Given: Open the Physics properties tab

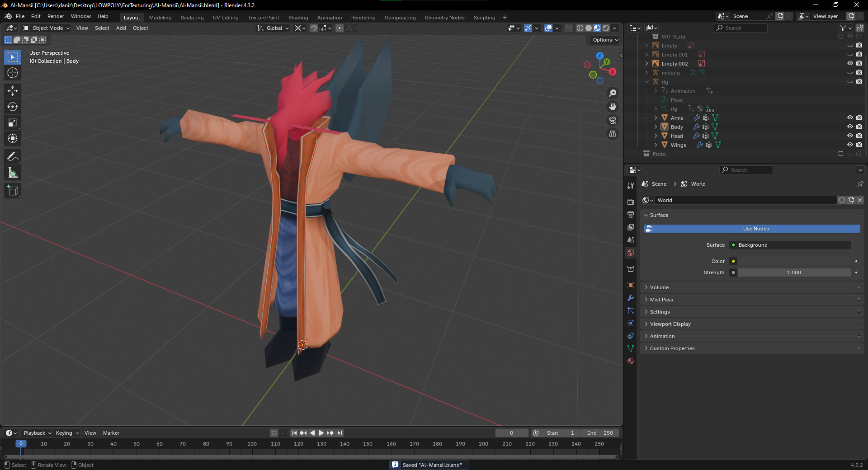Looking at the screenshot, I should pos(631,323).
